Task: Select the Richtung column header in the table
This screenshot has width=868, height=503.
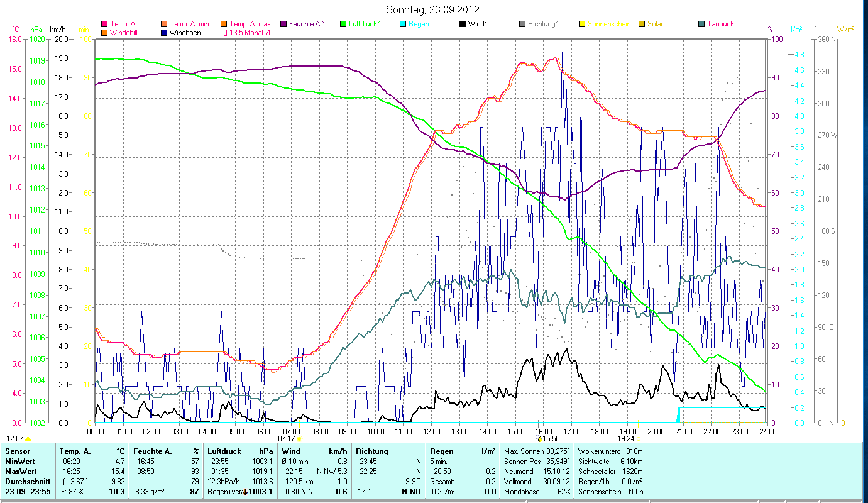Action: click(372, 451)
